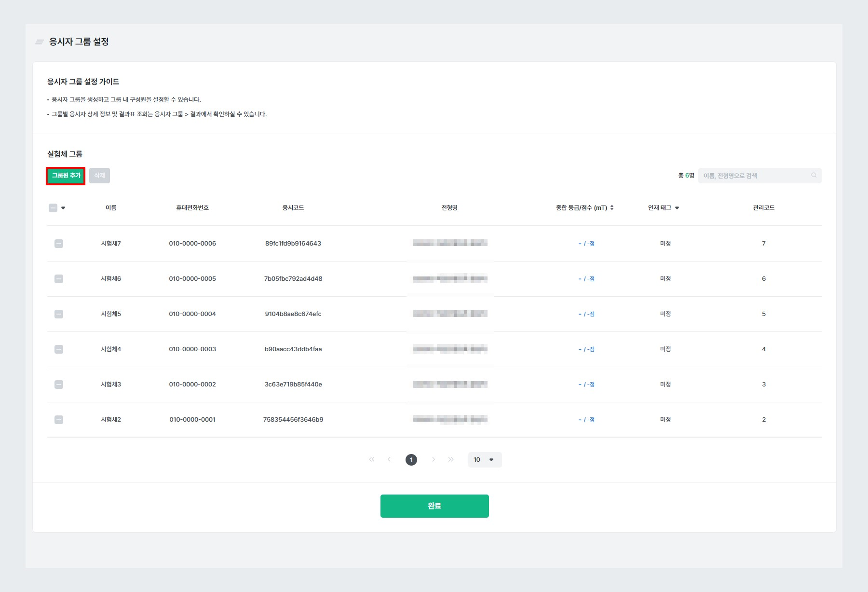Click name 시험체3 in the table
This screenshot has height=592, width=868.
[x=111, y=385]
